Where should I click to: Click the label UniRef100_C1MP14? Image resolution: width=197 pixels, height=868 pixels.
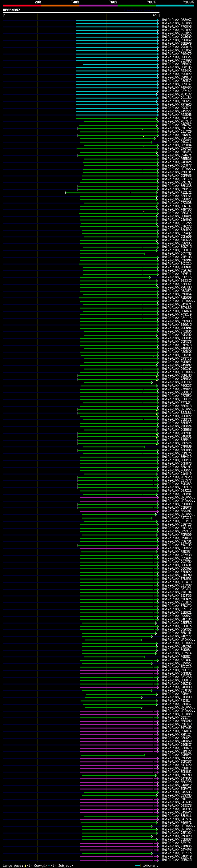tap(177, 118)
